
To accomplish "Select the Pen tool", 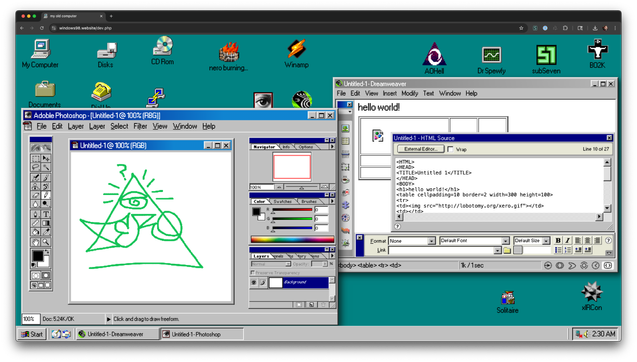I will [36, 214].
